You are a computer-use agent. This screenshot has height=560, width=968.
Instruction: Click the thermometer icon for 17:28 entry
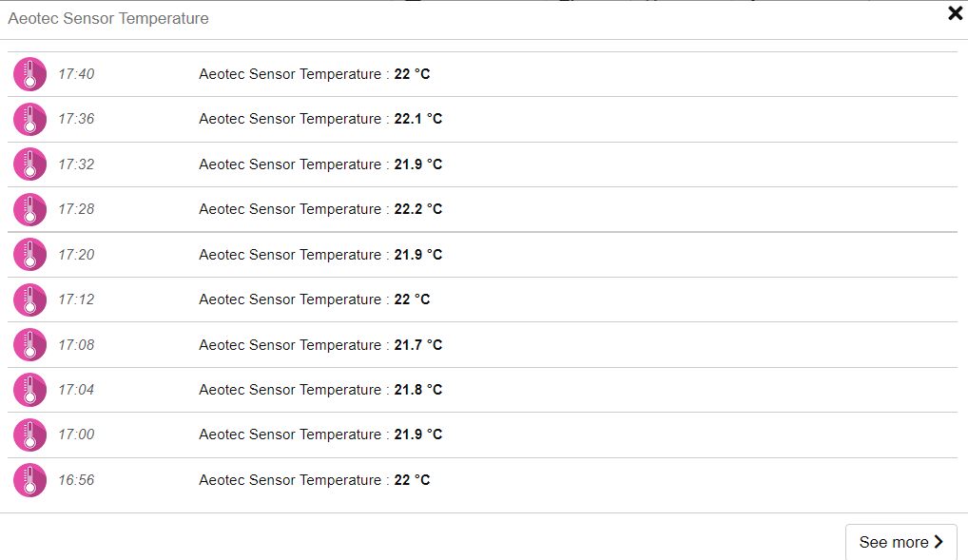pyautogui.click(x=29, y=209)
